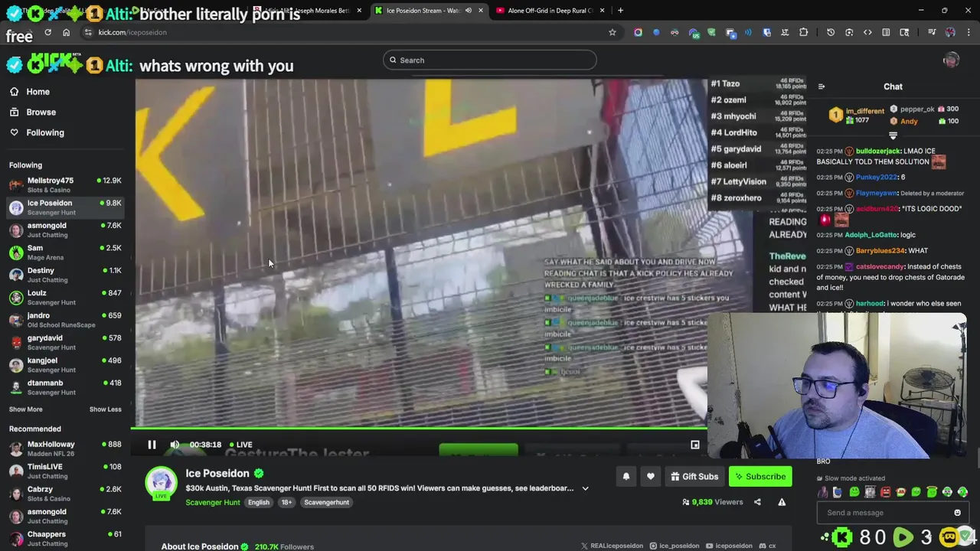Expand following list with Show More
Viewport: 980px width, 551px height.
click(x=25, y=409)
